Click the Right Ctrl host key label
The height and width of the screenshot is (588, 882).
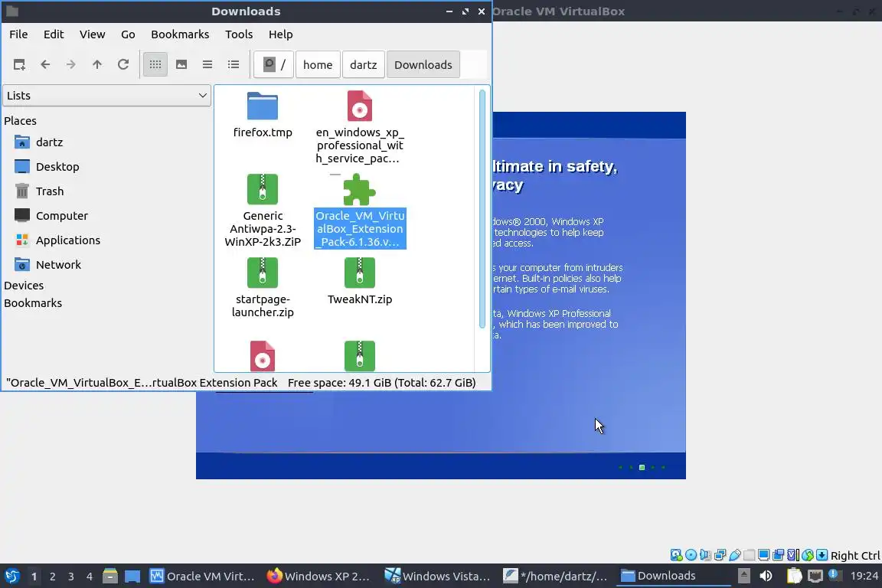click(855, 555)
